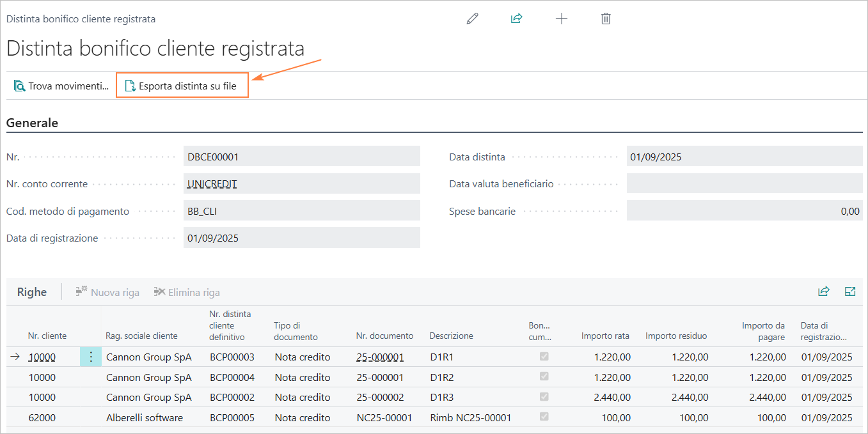Open row options three-dots menu
This screenshot has height=434, width=868.
90,357
